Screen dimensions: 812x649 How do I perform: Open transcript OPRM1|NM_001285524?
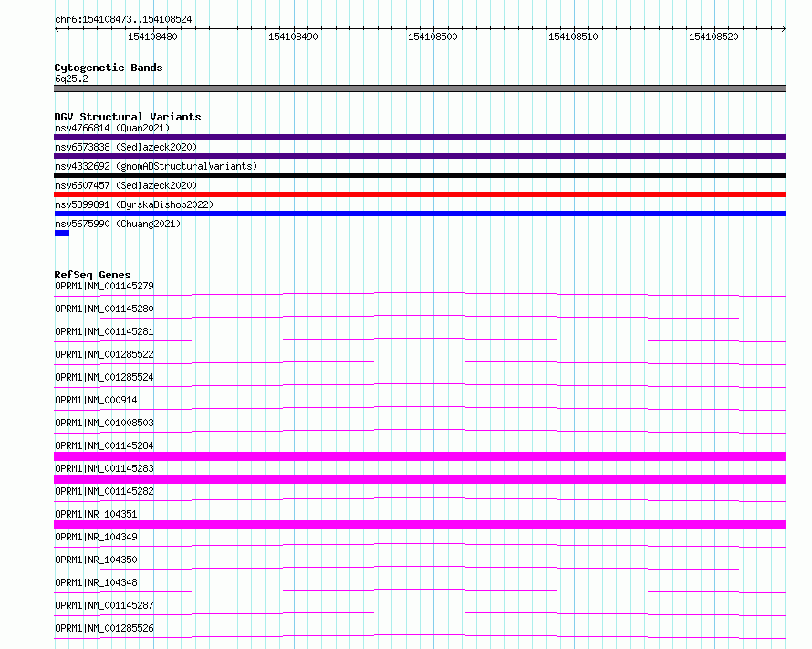click(104, 377)
